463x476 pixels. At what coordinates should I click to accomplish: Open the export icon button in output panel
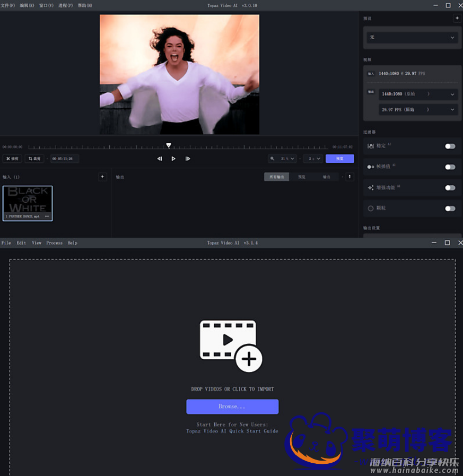click(x=350, y=177)
